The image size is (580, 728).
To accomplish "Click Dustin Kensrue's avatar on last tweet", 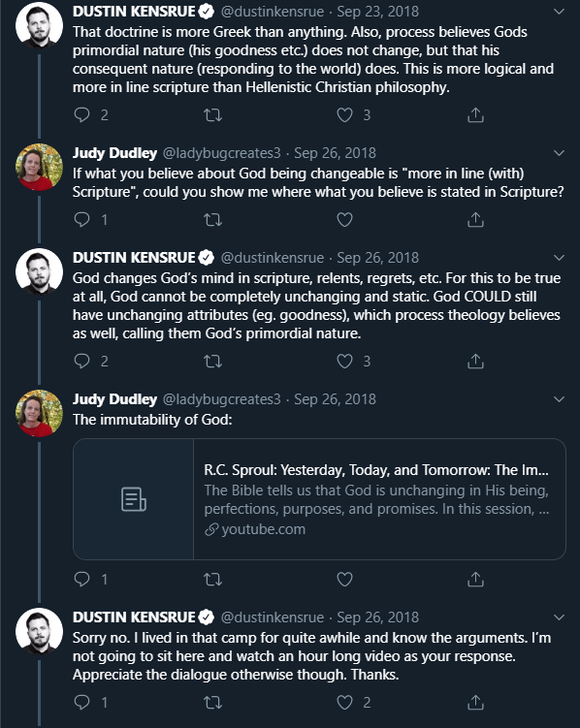I will pyautogui.click(x=39, y=631).
